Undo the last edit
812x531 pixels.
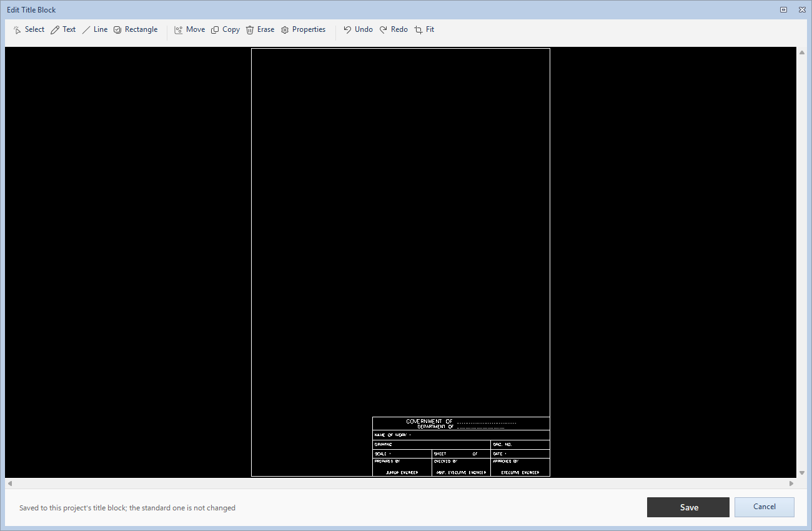tap(358, 29)
